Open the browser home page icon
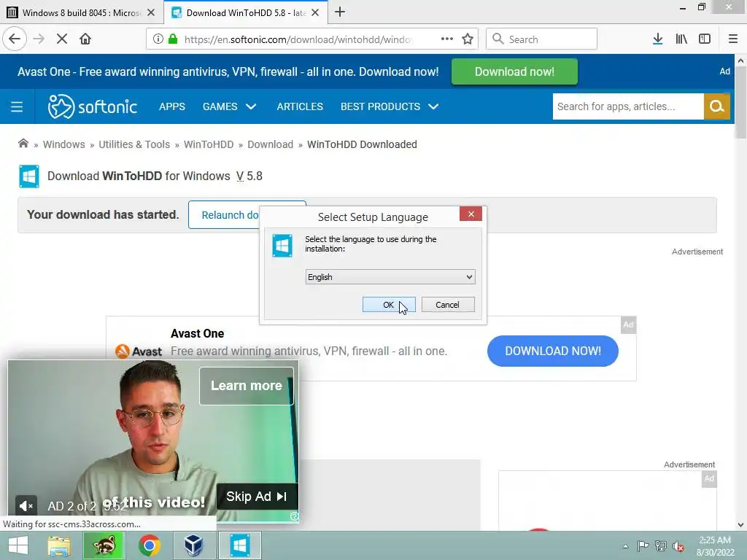The height and width of the screenshot is (560, 747). coord(85,39)
